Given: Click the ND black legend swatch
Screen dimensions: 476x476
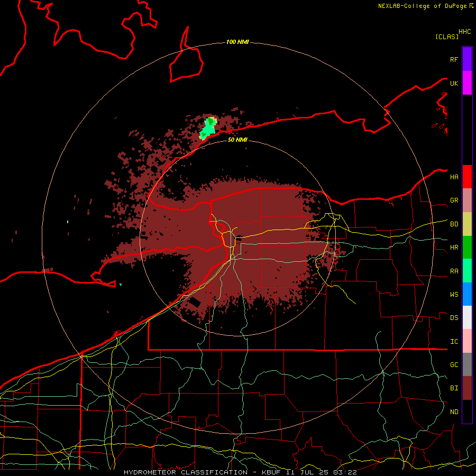Looking at the screenshot, I should (467, 411).
